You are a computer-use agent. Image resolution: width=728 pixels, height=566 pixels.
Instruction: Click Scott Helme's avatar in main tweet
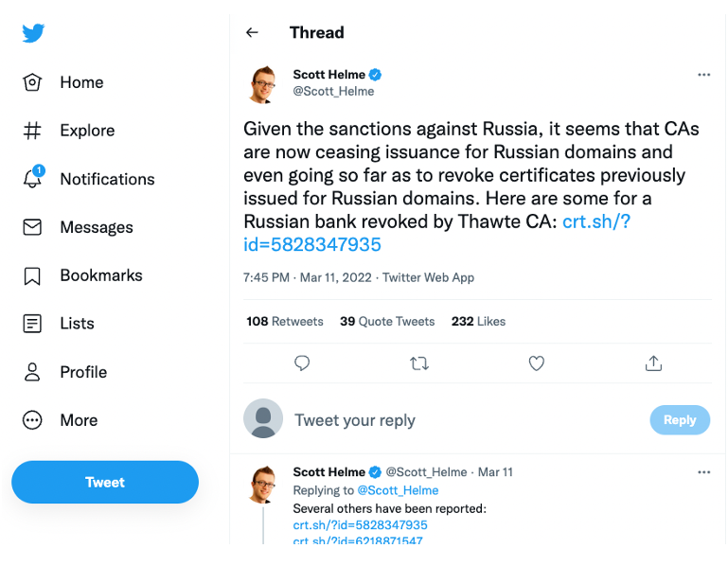pos(264,83)
